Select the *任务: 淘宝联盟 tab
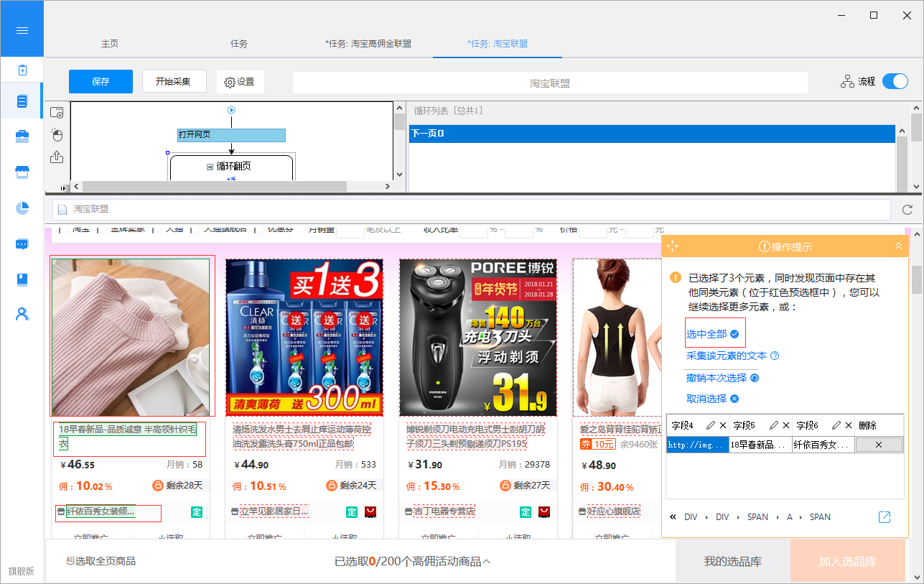 point(498,44)
